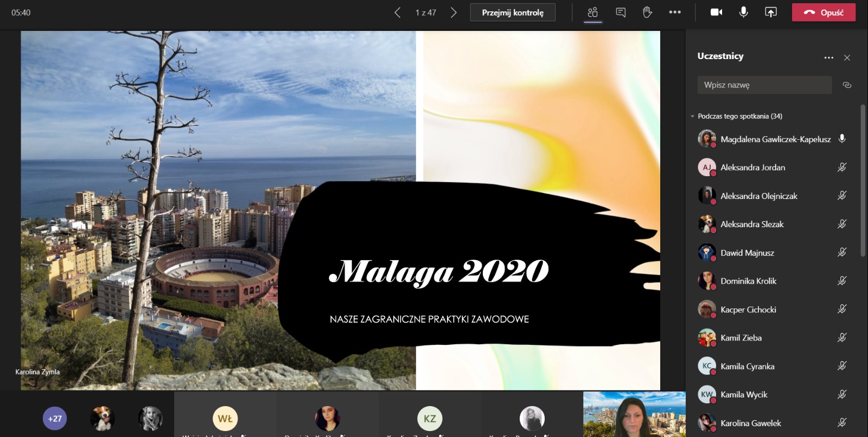Leave the meeting with Opuść
Image resolution: width=868 pixels, height=437 pixels.
tap(824, 12)
